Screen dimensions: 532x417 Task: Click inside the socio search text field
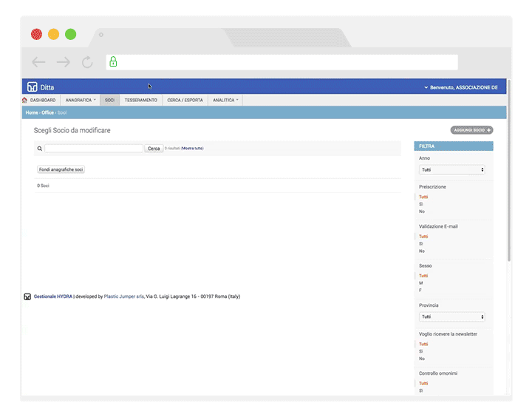[94, 149]
